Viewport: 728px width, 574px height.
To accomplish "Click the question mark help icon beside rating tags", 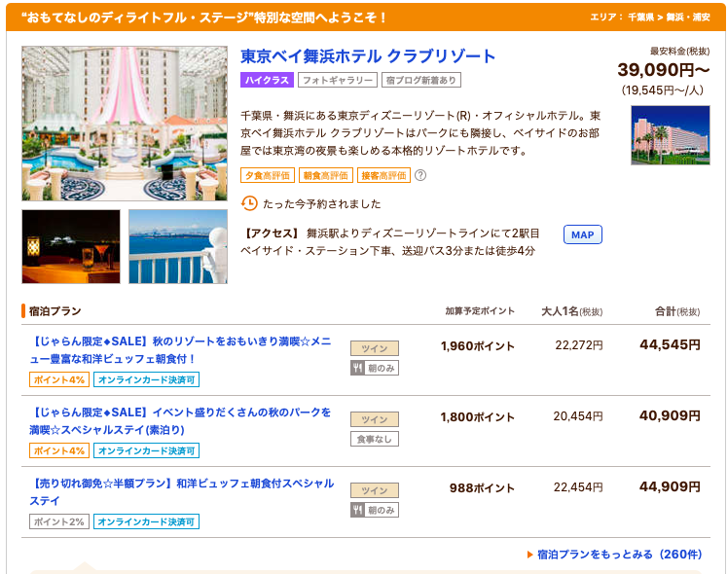I will [x=420, y=175].
